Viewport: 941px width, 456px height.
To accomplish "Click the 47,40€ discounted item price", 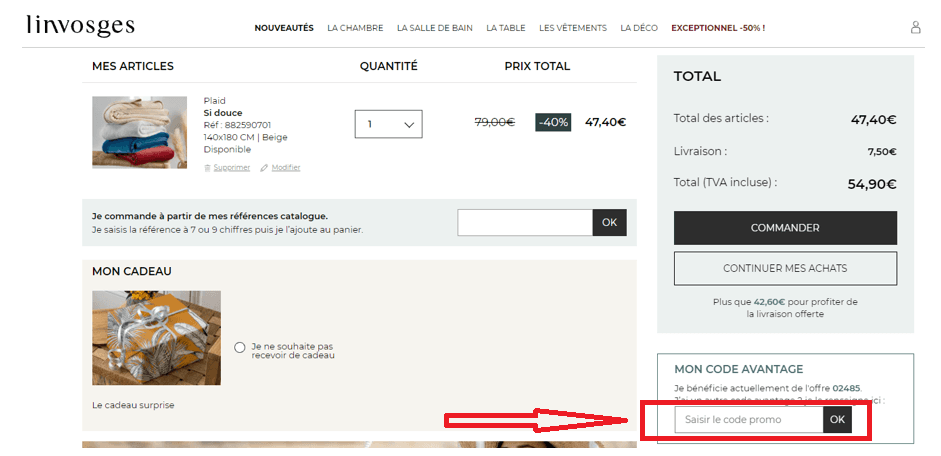I will click(x=606, y=122).
